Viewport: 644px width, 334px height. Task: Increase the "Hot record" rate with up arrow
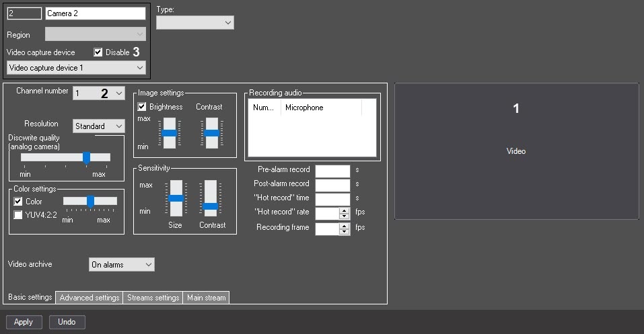click(344, 210)
